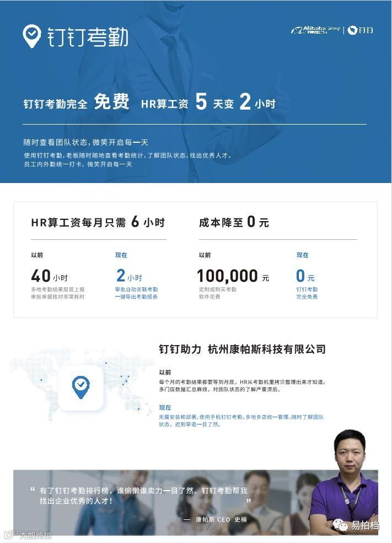Click the sentence starting 每个月的考勤结果
Image resolution: width=392 pixels, height=543 pixels.
243,382
